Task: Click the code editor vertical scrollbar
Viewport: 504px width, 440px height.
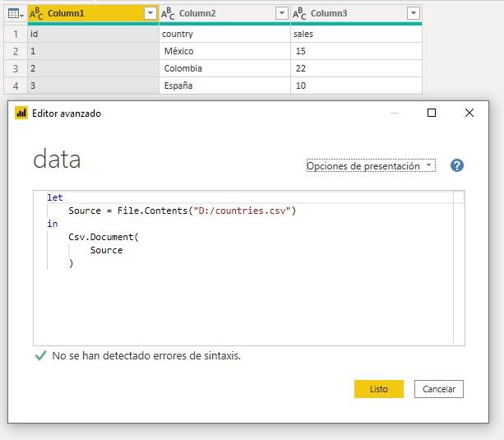Action: (459, 268)
